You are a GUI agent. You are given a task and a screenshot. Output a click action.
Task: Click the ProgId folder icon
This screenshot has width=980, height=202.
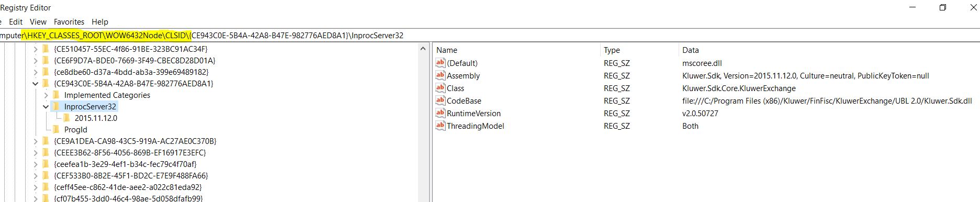point(56,130)
